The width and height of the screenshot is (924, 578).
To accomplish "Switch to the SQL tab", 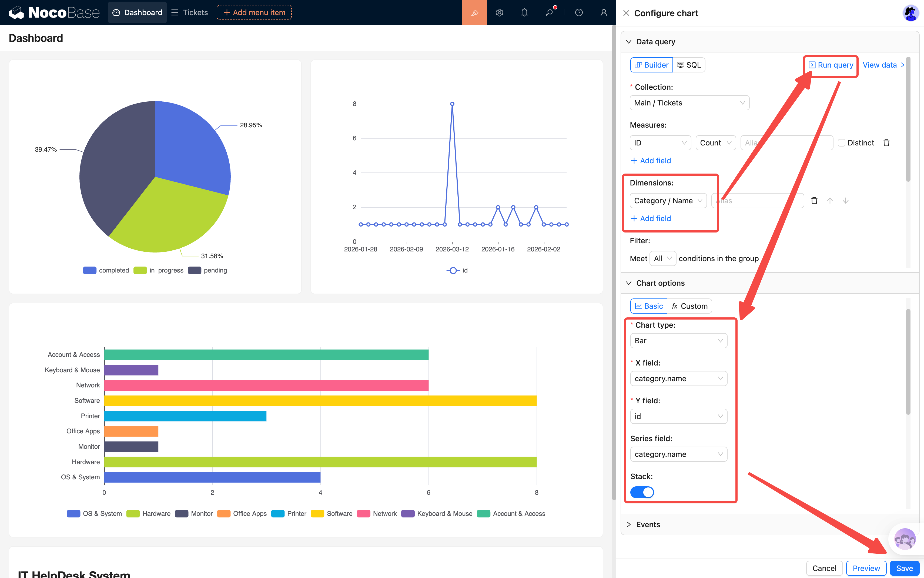I will coord(689,65).
